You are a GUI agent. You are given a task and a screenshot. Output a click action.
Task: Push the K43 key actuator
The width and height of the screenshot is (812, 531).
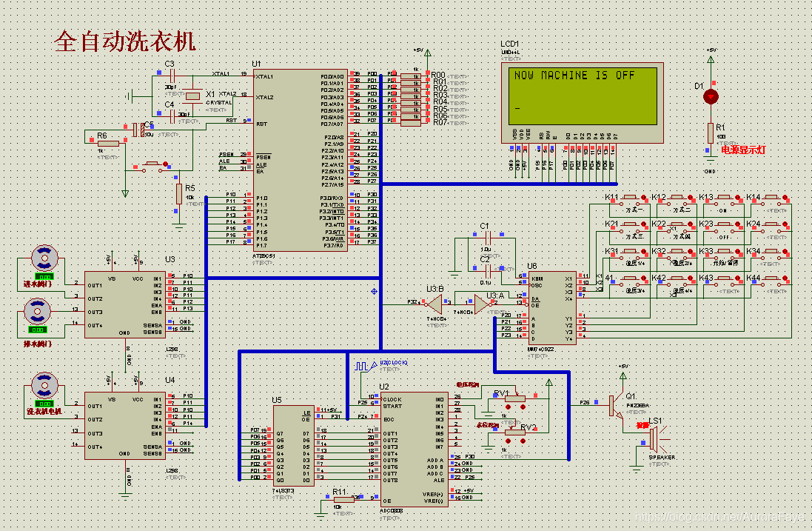pyautogui.click(x=725, y=278)
